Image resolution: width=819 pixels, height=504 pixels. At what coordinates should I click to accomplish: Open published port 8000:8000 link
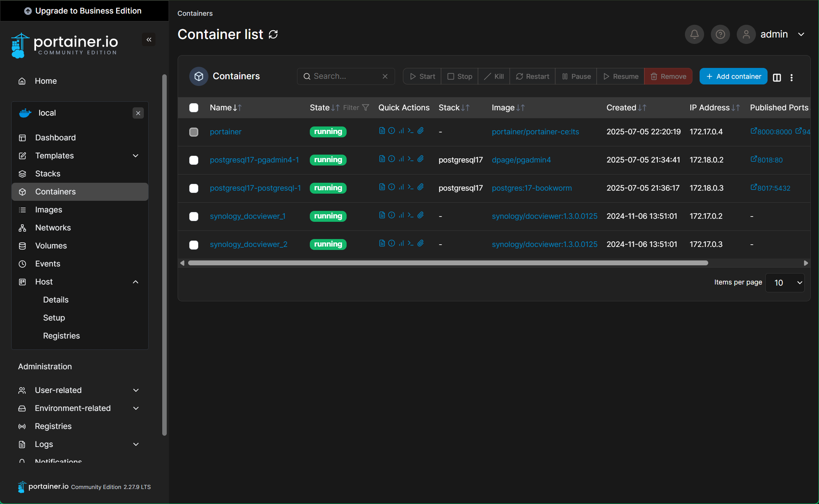pos(771,131)
